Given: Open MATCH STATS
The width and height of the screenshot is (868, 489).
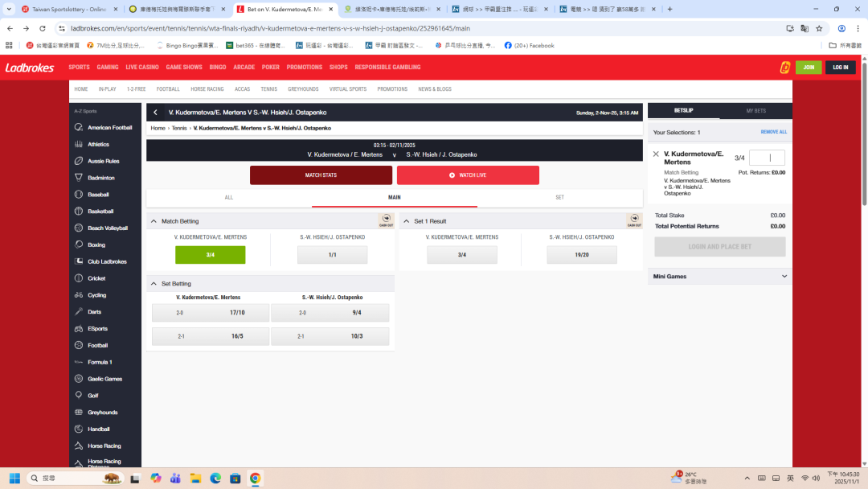Looking at the screenshot, I should tap(321, 175).
